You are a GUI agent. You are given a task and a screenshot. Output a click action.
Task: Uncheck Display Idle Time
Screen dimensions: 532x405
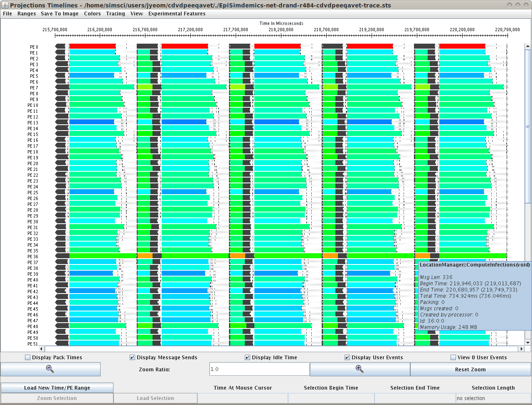click(x=248, y=358)
